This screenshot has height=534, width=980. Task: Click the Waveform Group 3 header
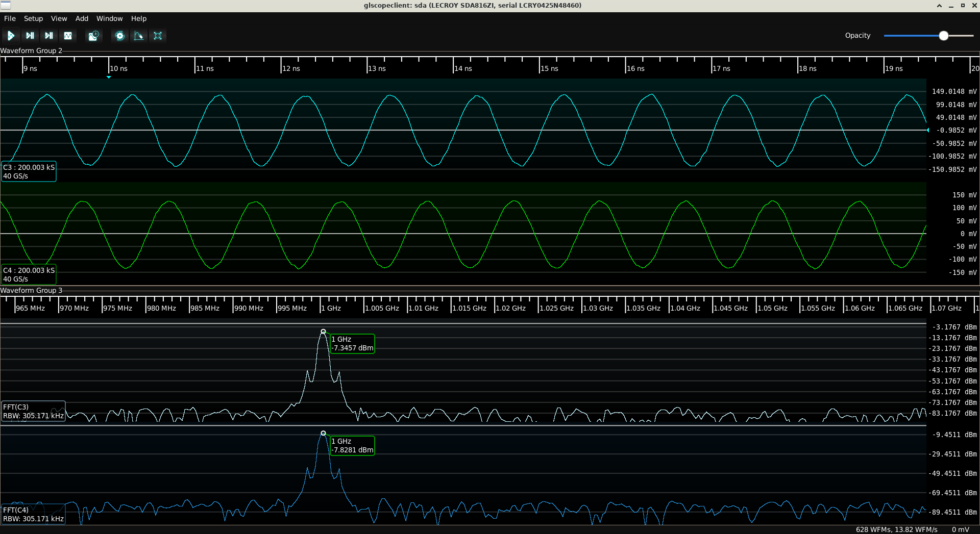click(31, 290)
